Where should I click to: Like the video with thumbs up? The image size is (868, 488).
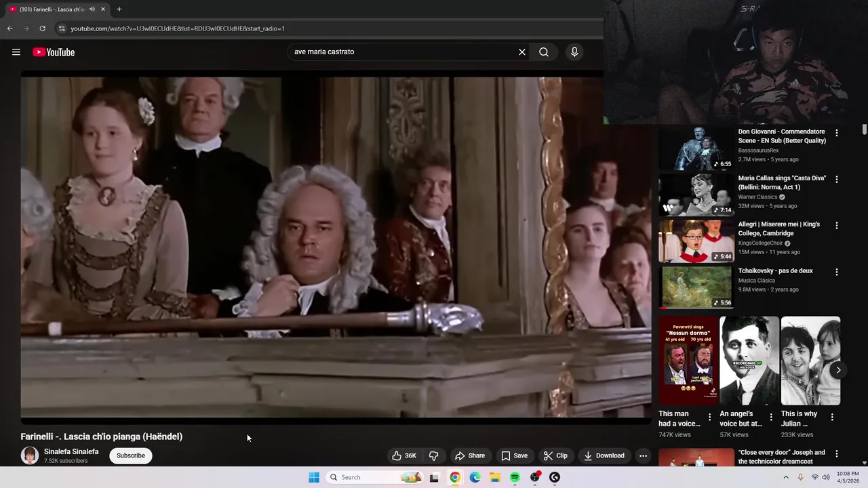404,455
